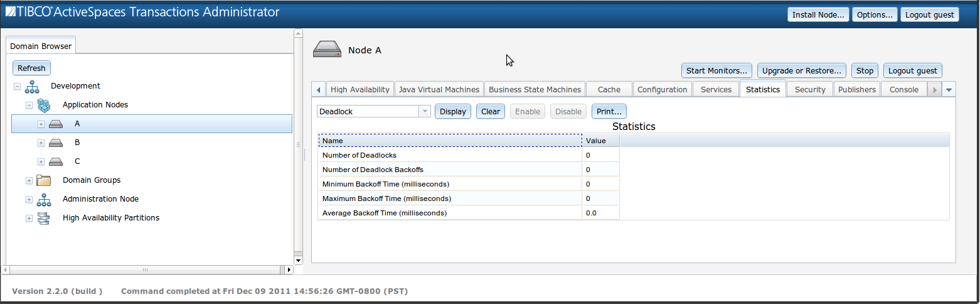The width and height of the screenshot is (980, 304).
Task: Click Minimum Backoff Time row
Action: tap(469, 184)
